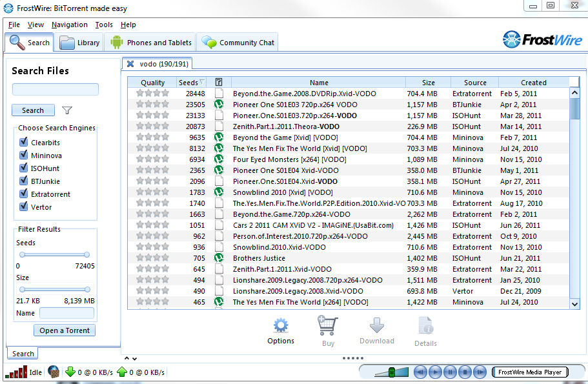This screenshot has width=588, height=384.
Task: Uncheck the Mininova search engine
Action: pyautogui.click(x=24, y=155)
